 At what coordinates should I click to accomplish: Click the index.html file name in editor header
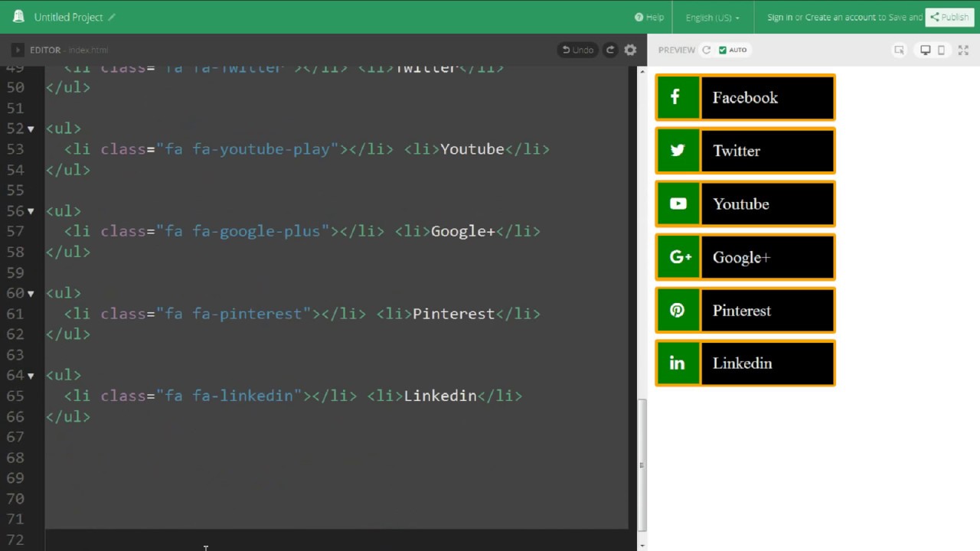(x=88, y=50)
